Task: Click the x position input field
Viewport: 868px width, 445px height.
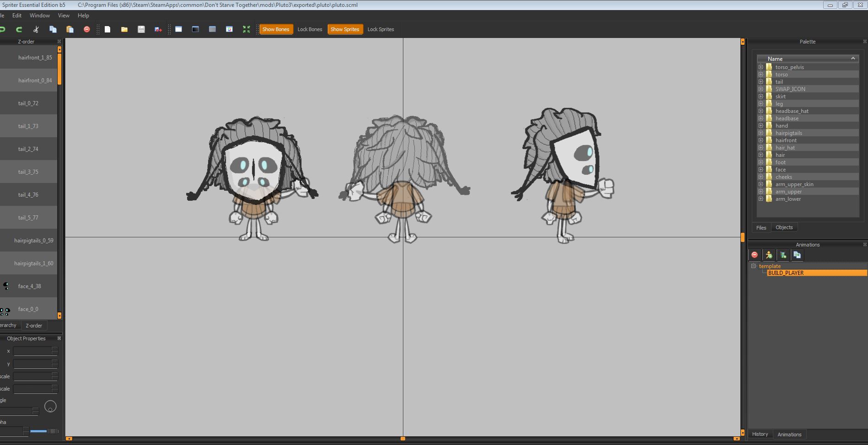Action: (32, 351)
